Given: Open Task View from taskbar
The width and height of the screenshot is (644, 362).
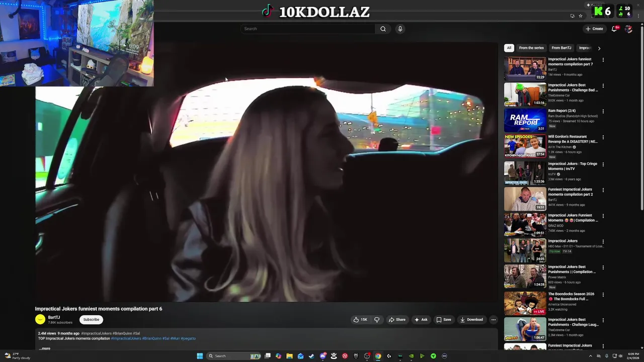Looking at the screenshot, I should pos(268,356).
